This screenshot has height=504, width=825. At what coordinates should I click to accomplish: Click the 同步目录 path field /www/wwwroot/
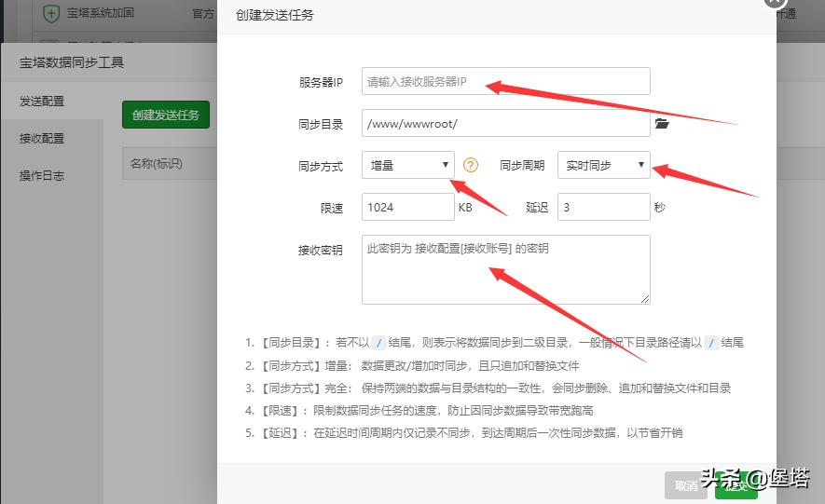pos(505,124)
